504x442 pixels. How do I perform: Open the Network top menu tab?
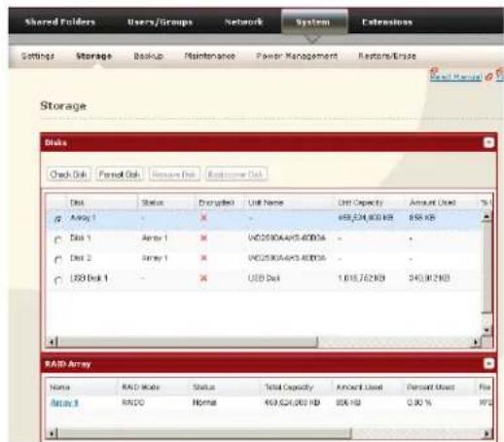click(243, 22)
